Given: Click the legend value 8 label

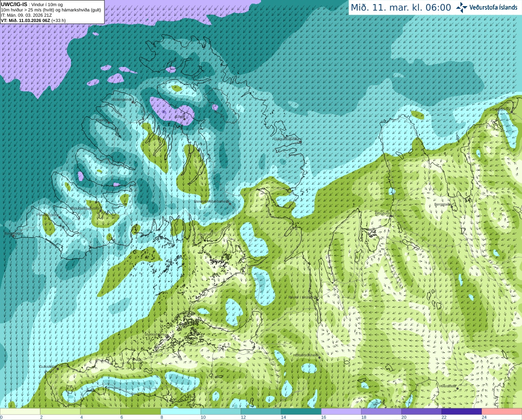Looking at the screenshot, I should pyautogui.click(x=162, y=417).
